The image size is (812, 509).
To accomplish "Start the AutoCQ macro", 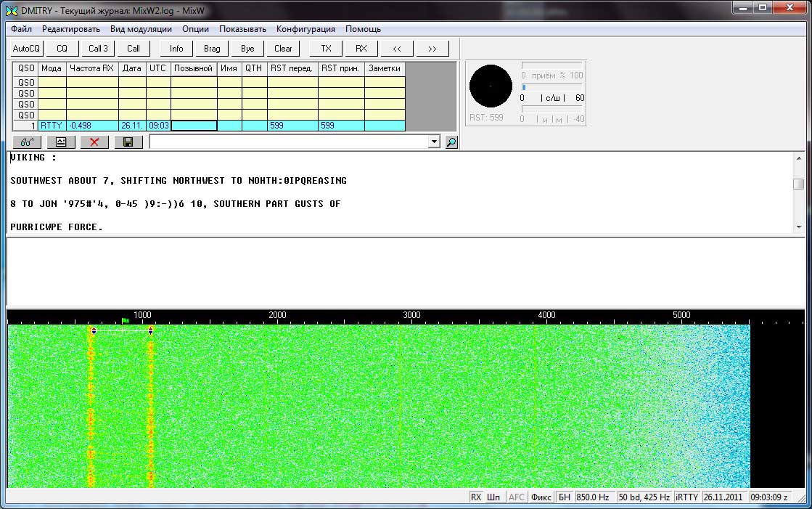I will click(26, 49).
